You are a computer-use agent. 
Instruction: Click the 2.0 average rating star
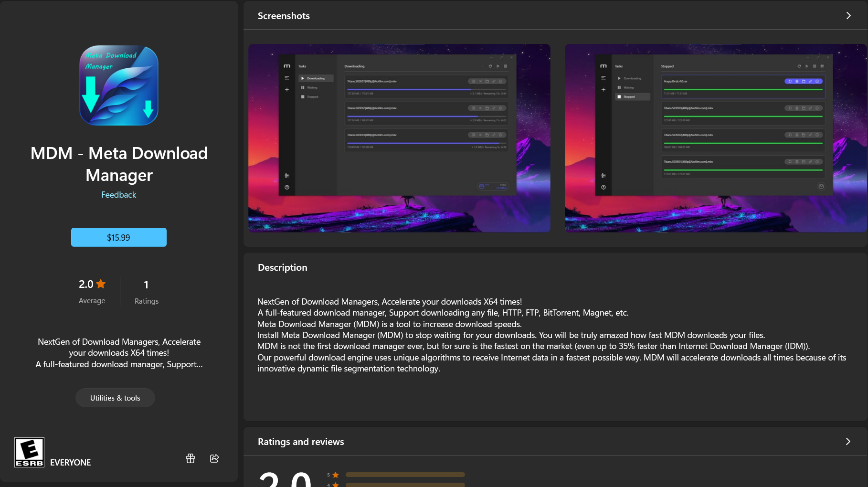(x=101, y=284)
